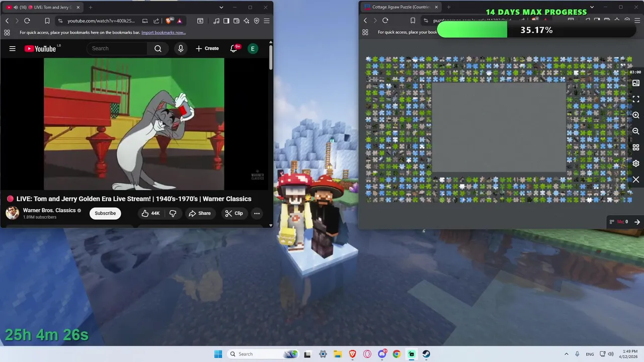This screenshot has height=362, width=644.
Task: Click the Windows taskbar Search box
Action: (x=263, y=354)
